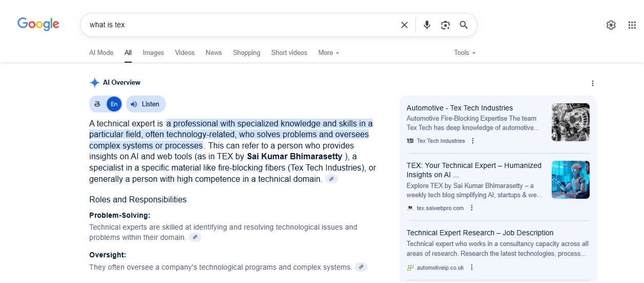
Task: Go to the AI Mode tab
Action: tap(101, 53)
